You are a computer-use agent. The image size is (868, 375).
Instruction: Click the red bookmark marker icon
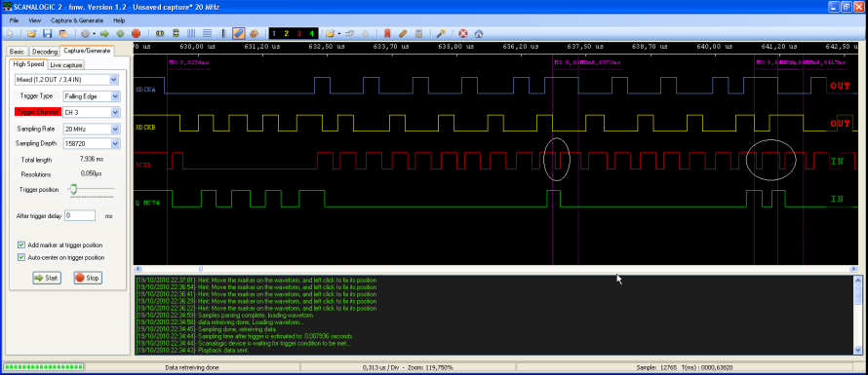pyautogui.click(x=387, y=34)
